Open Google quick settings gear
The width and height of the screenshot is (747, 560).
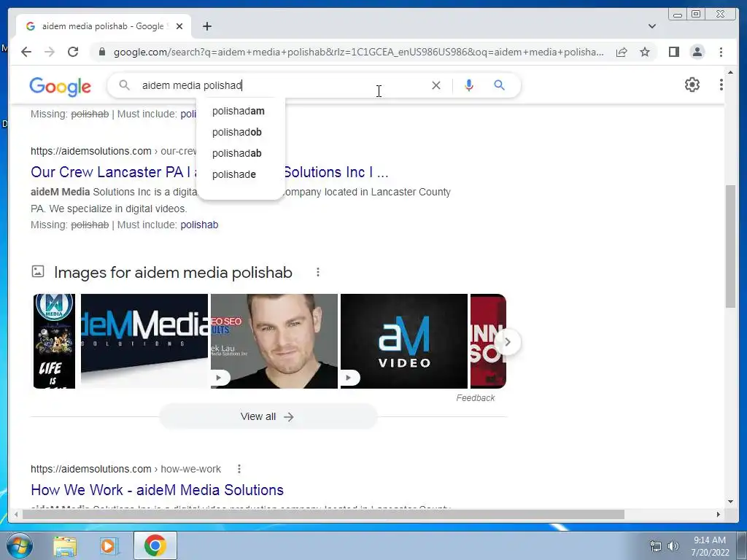692,85
